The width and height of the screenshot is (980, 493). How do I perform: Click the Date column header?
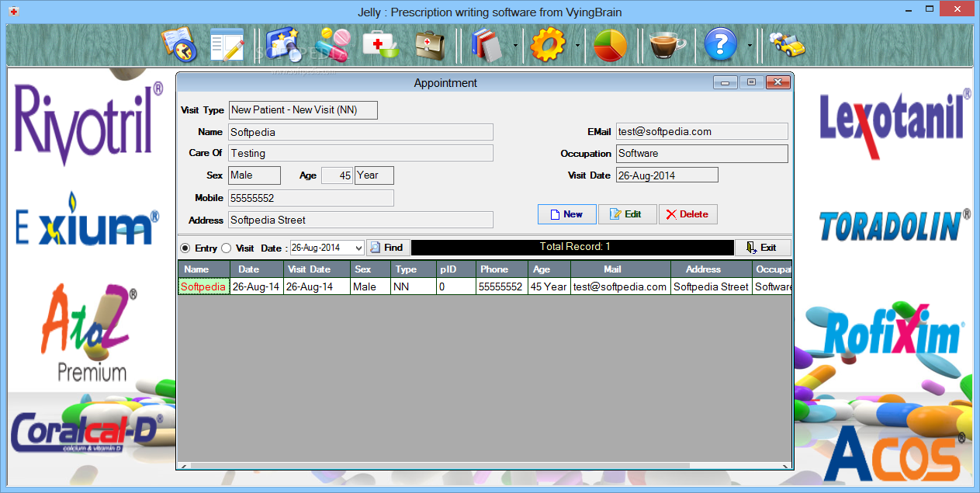(x=257, y=269)
